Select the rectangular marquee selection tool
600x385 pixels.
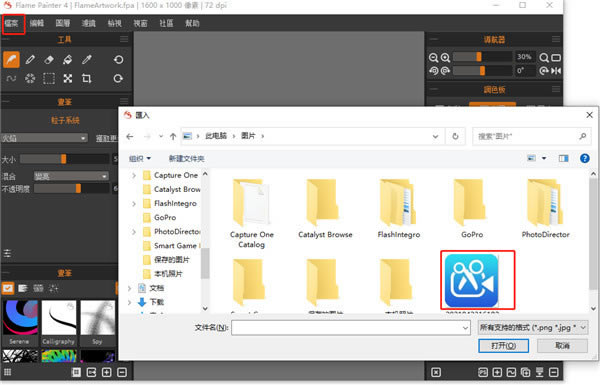[x=49, y=78]
